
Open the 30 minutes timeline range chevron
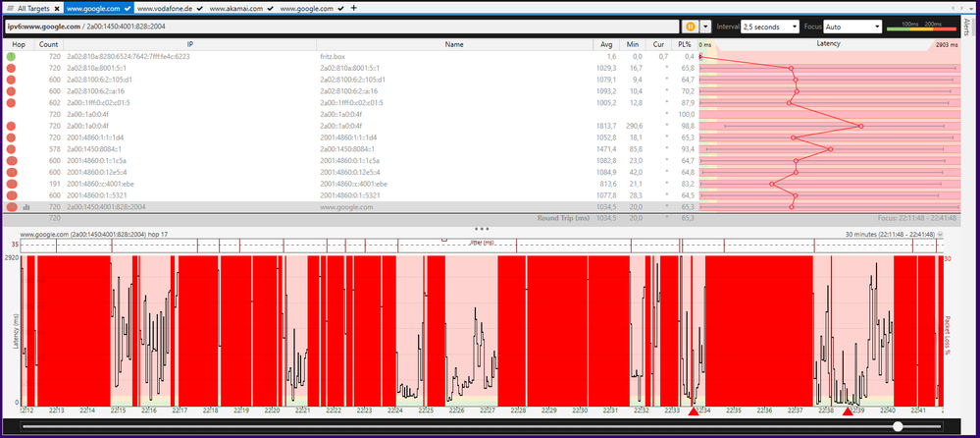point(940,236)
